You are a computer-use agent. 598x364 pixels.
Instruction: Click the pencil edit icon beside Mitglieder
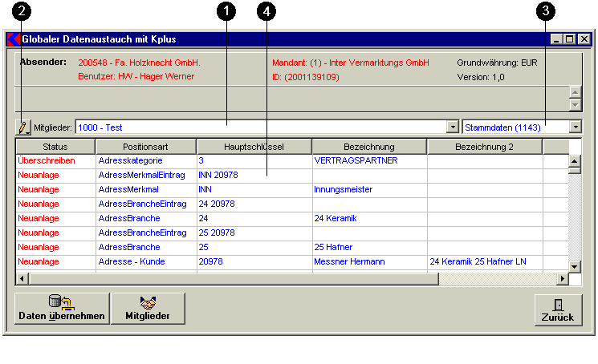23,127
